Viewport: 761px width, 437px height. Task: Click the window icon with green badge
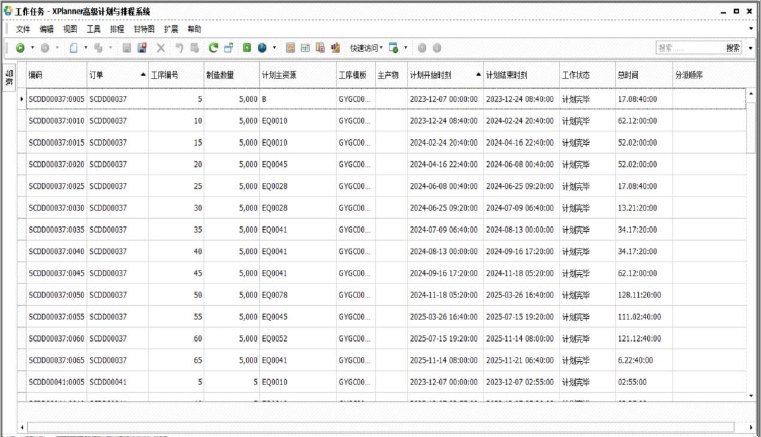click(x=394, y=48)
